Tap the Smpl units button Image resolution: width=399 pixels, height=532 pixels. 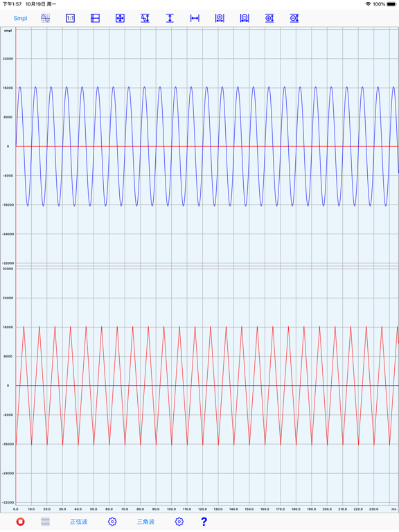tap(20, 18)
